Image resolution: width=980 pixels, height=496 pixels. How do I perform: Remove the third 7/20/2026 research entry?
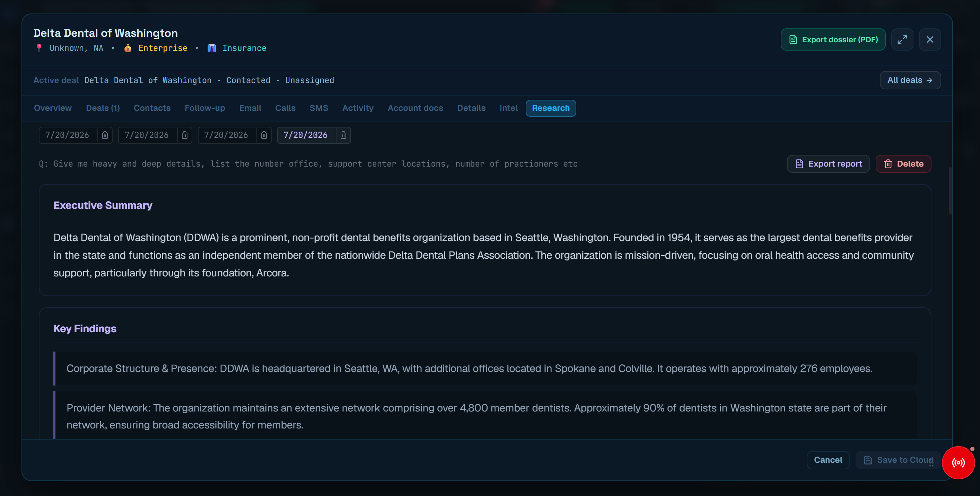click(x=264, y=135)
